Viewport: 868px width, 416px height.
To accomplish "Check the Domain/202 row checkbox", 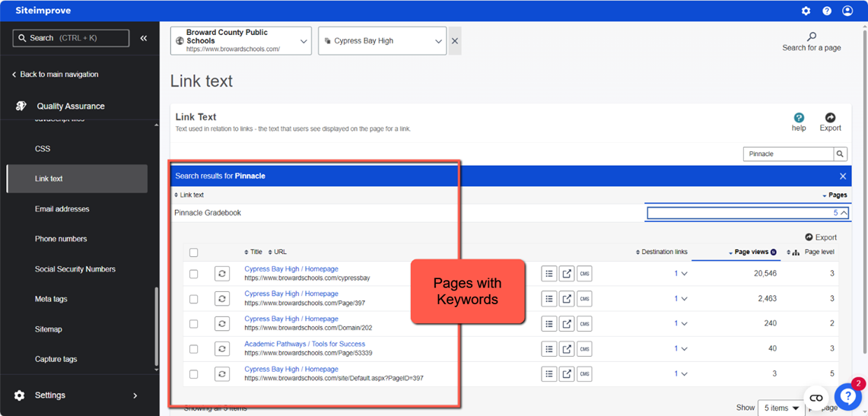I will pyautogui.click(x=194, y=324).
